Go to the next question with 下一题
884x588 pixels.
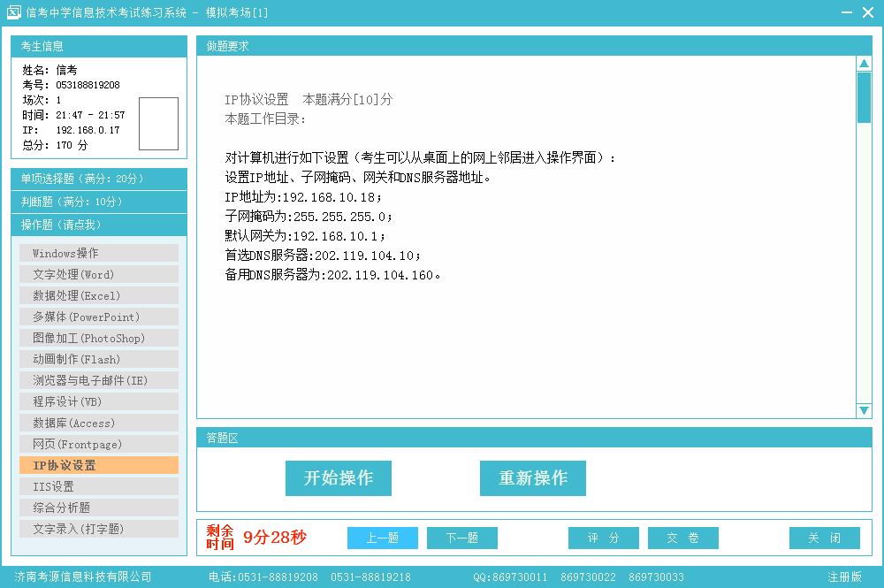point(464,538)
